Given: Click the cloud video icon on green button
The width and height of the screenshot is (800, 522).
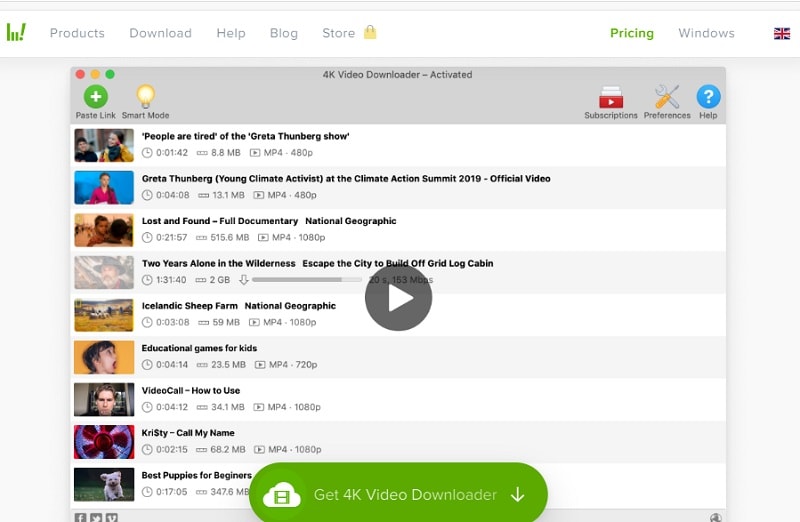Looking at the screenshot, I should click(281, 494).
